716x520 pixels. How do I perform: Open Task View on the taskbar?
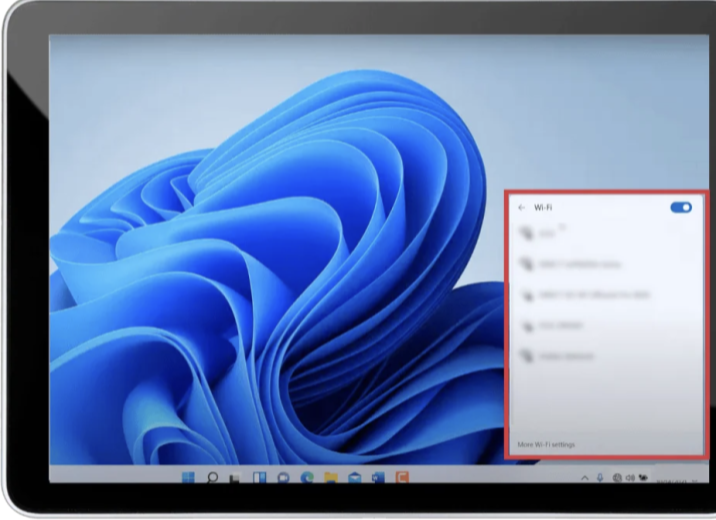(235, 478)
